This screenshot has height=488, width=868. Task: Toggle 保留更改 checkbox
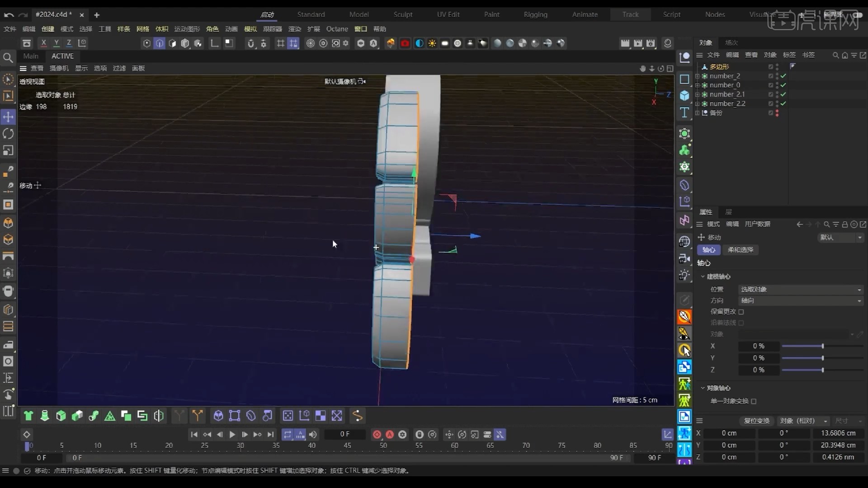(741, 312)
